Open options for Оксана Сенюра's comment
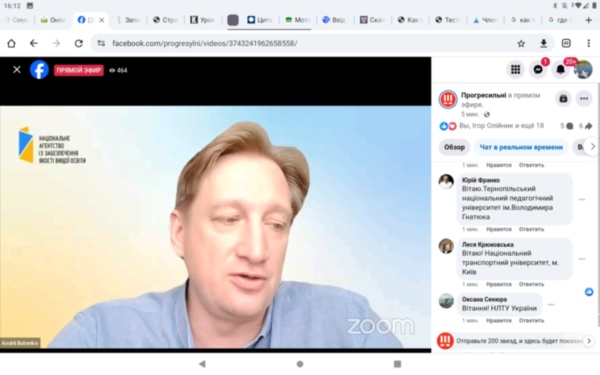The image size is (600, 375). click(551, 305)
